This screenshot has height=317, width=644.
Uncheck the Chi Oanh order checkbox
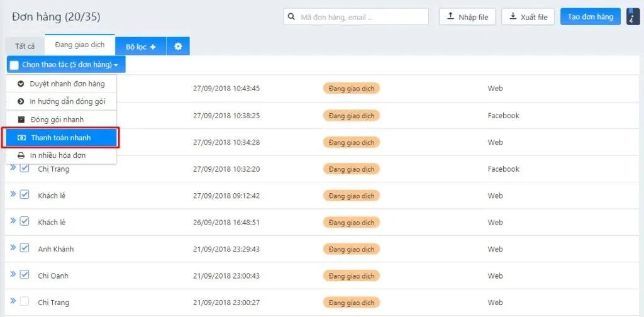click(25, 275)
